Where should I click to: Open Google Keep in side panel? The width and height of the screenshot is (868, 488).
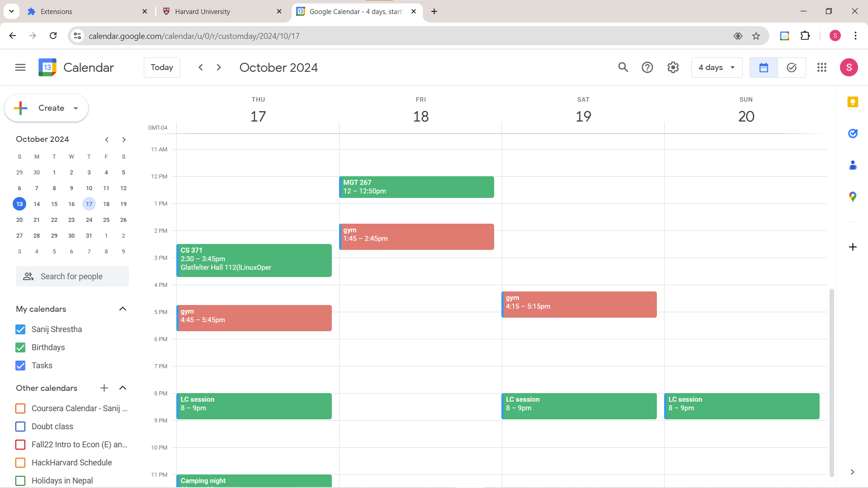point(853,102)
